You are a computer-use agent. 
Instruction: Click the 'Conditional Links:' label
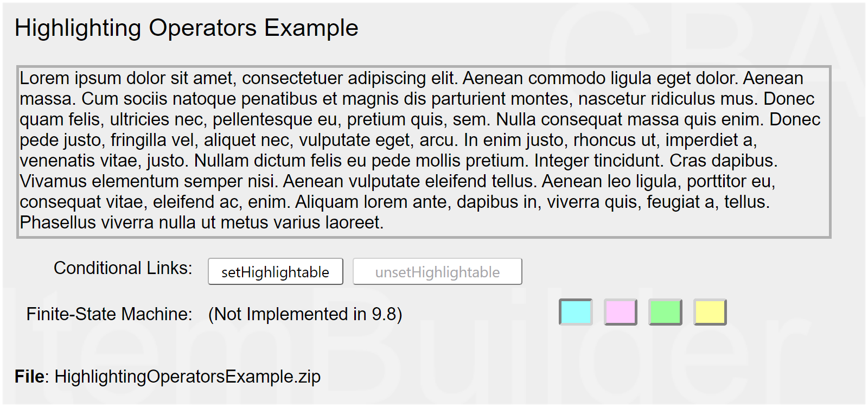tap(123, 268)
